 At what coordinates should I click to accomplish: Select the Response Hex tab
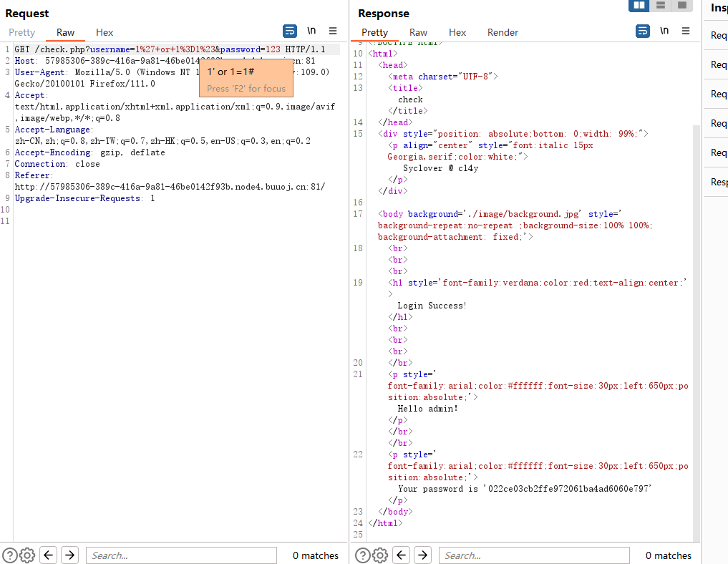click(x=457, y=32)
